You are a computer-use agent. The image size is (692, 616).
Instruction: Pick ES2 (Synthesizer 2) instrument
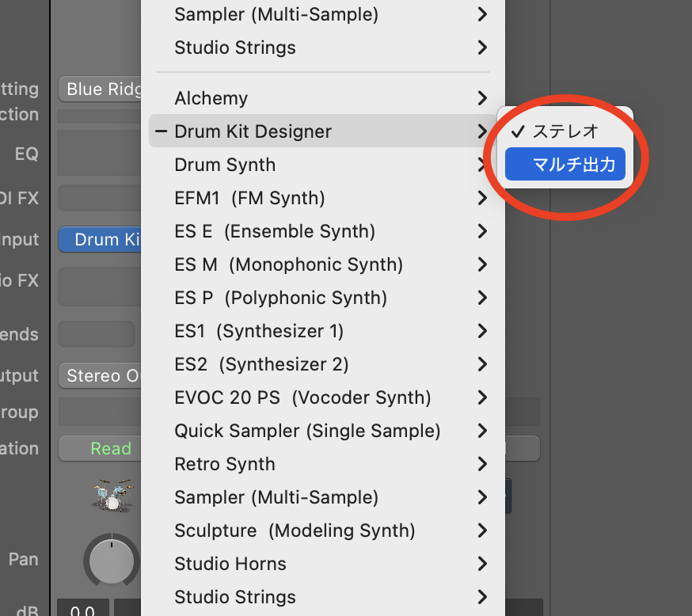pyautogui.click(x=261, y=364)
